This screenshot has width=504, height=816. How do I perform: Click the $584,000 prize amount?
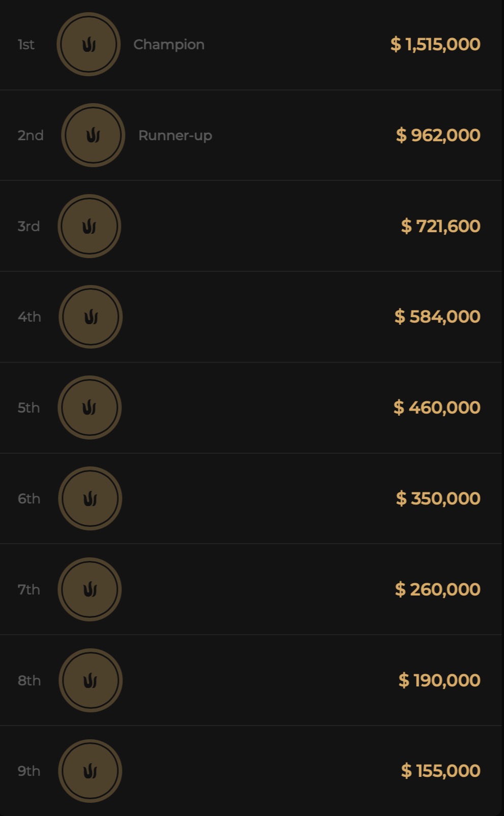click(437, 317)
